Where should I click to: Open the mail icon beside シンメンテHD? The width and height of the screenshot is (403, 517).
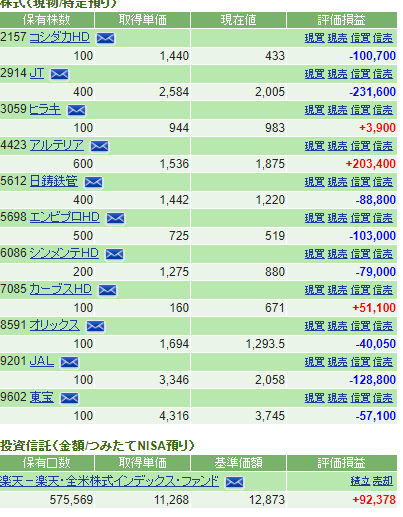[114, 254]
